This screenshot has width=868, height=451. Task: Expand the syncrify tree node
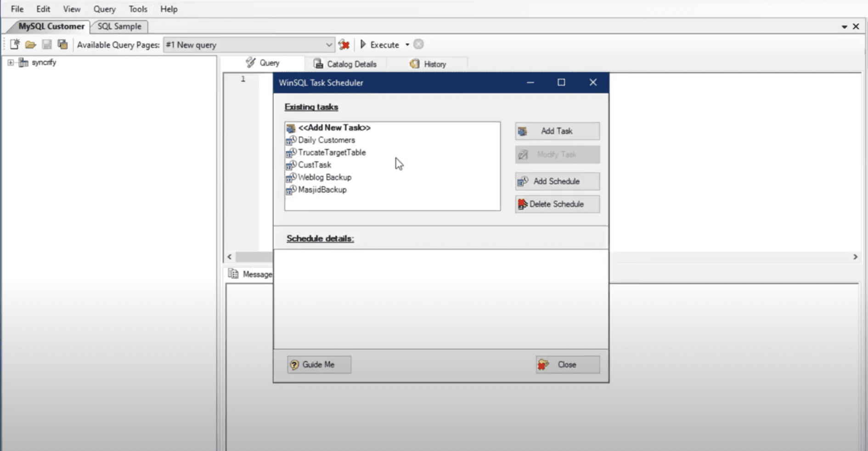point(11,62)
